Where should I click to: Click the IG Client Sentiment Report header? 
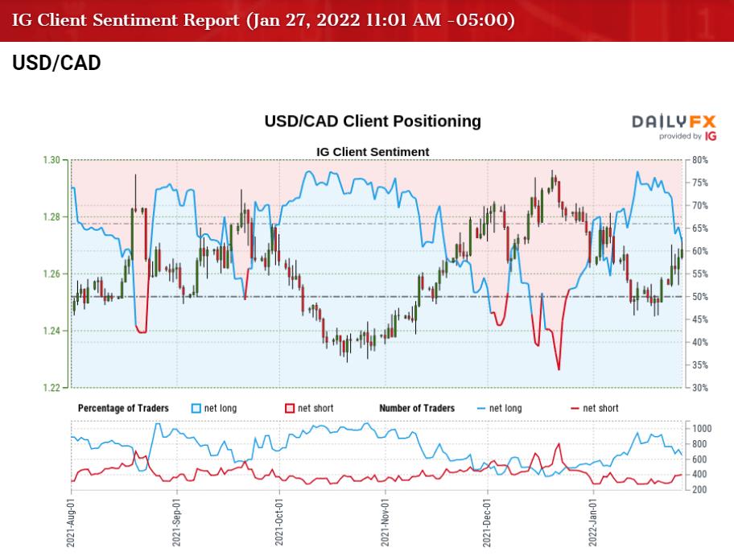pos(263,19)
